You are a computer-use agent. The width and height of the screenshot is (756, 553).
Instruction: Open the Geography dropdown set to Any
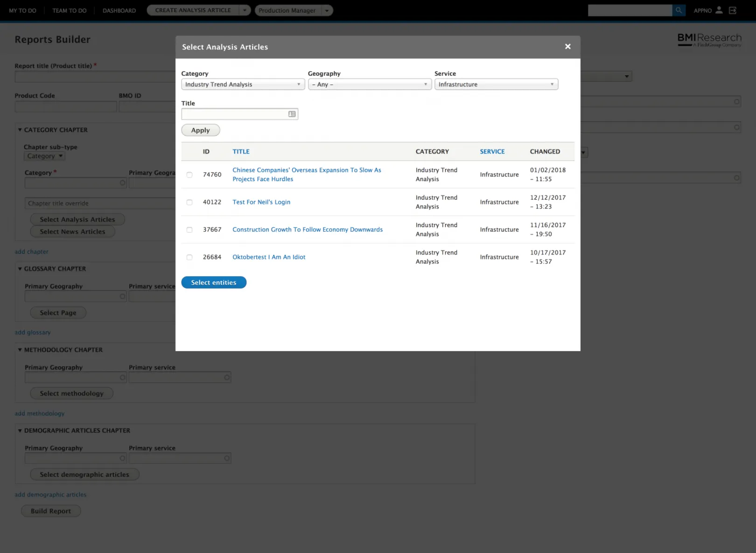pyautogui.click(x=370, y=84)
